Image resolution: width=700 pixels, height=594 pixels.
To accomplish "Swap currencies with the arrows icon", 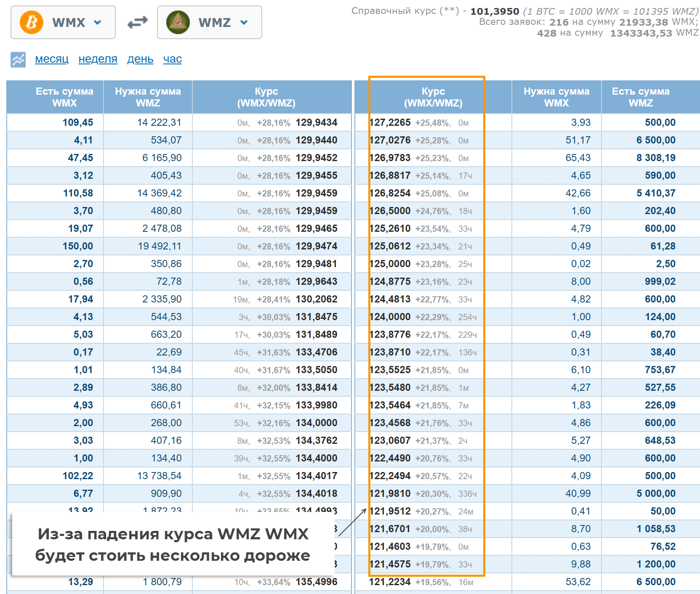I will tap(137, 22).
